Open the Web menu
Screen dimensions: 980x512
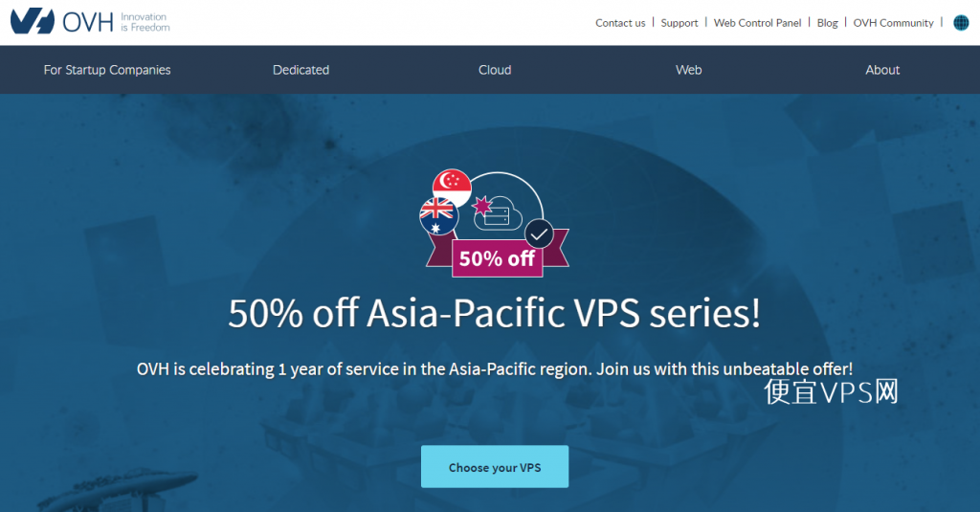[x=689, y=70]
